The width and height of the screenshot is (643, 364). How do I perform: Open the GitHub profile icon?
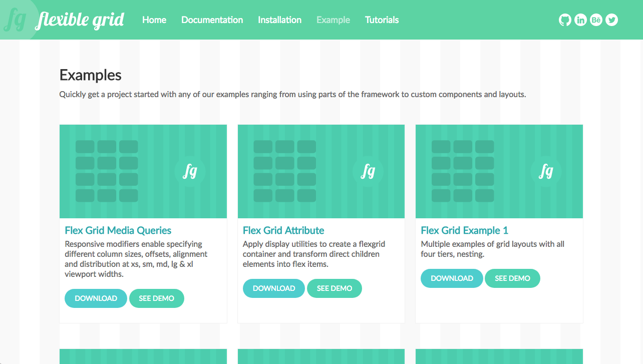click(565, 20)
